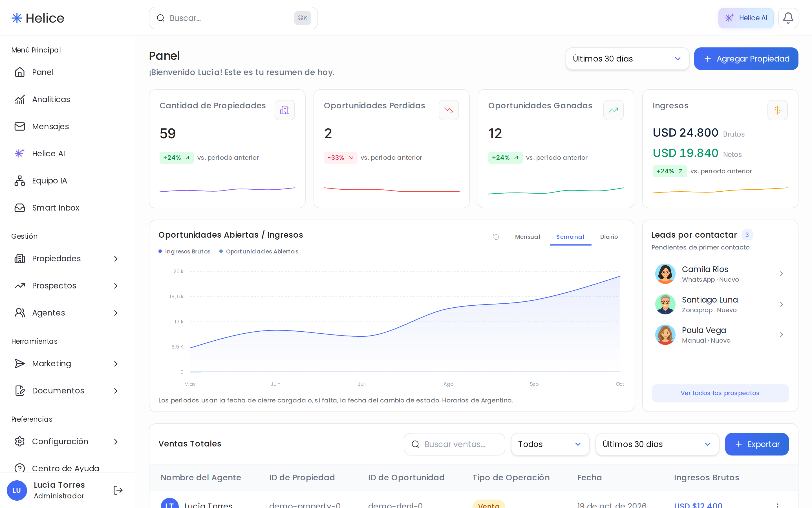Click the LU user avatar

tap(17, 490)
